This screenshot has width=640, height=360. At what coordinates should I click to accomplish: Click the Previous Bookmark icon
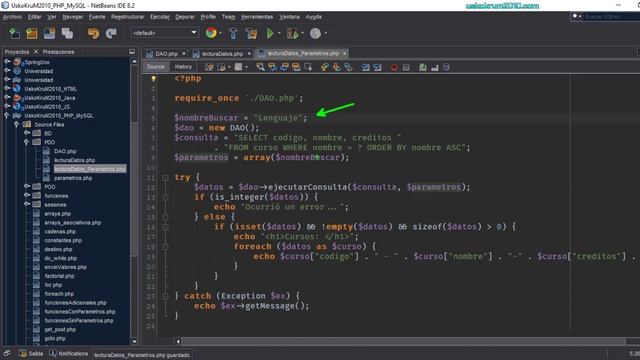click(324, 67)
